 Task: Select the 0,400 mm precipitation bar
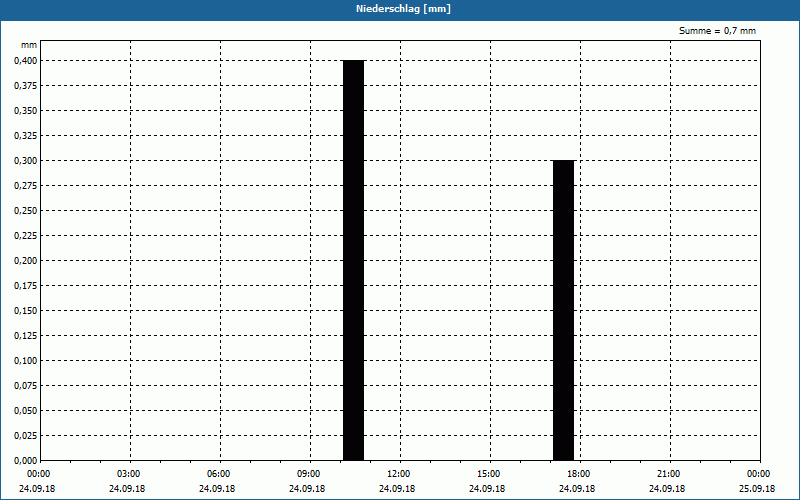[x=354, y=260]
